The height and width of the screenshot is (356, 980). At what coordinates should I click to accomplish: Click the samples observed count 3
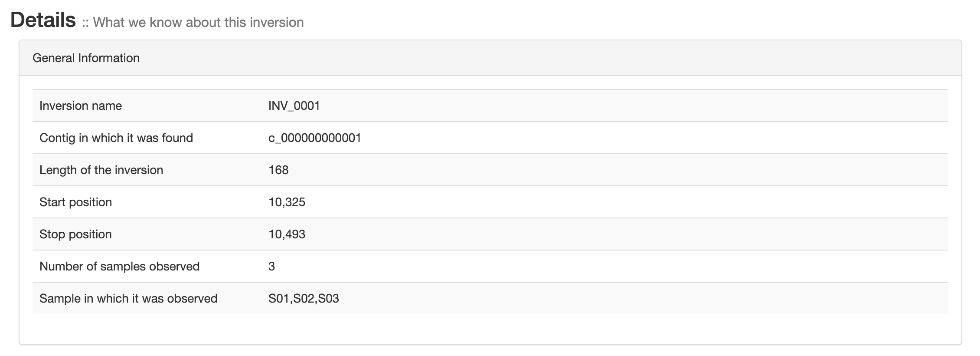[271, 267]
